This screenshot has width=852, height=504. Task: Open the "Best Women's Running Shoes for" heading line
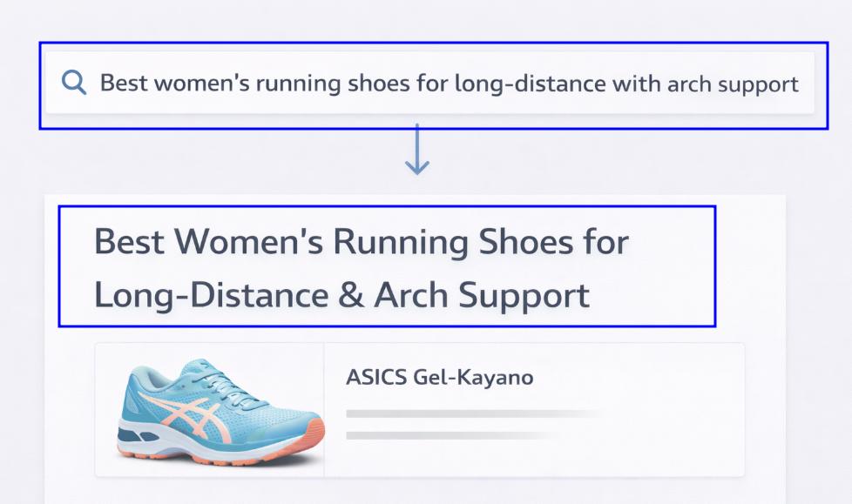click(x=361, y=241)
